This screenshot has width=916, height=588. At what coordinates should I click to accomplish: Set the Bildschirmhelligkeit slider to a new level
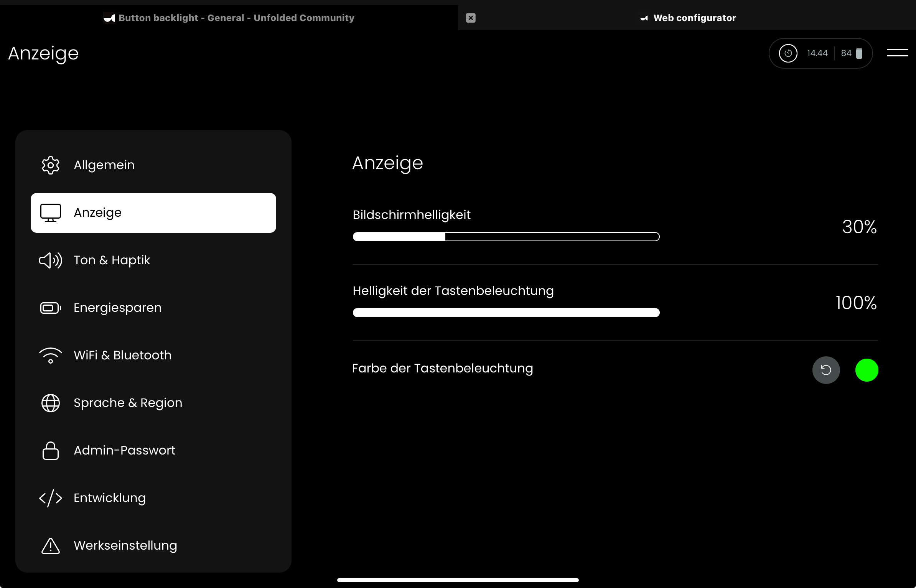coord(537,237)
